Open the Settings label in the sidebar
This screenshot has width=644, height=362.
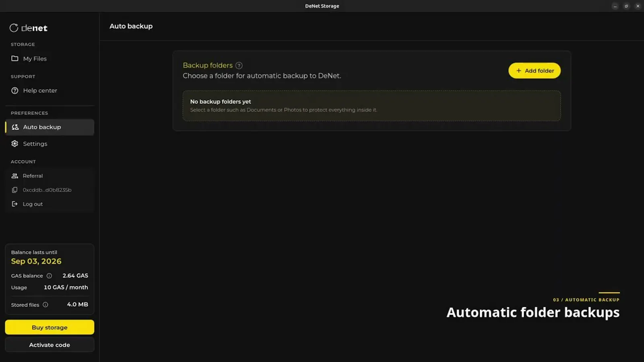(35, 144)
